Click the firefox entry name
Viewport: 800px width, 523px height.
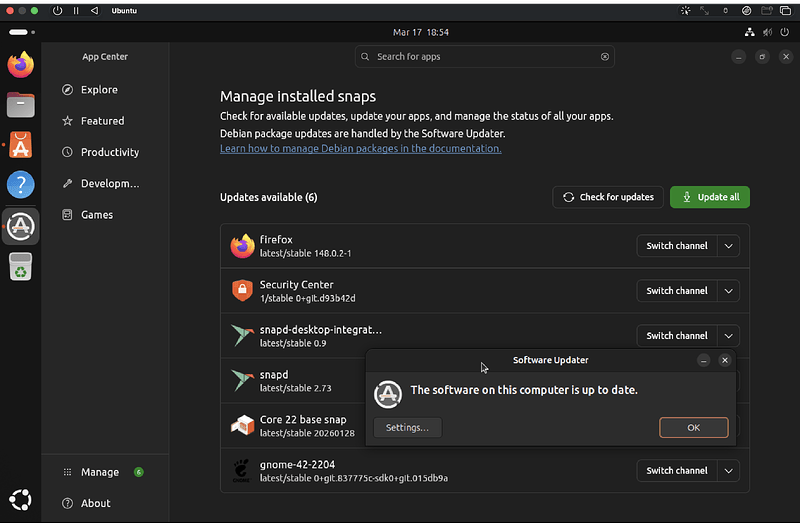276,240
